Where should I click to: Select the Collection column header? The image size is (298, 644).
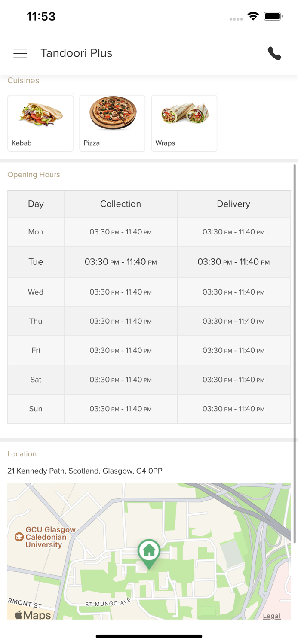(x=121, y=204)
